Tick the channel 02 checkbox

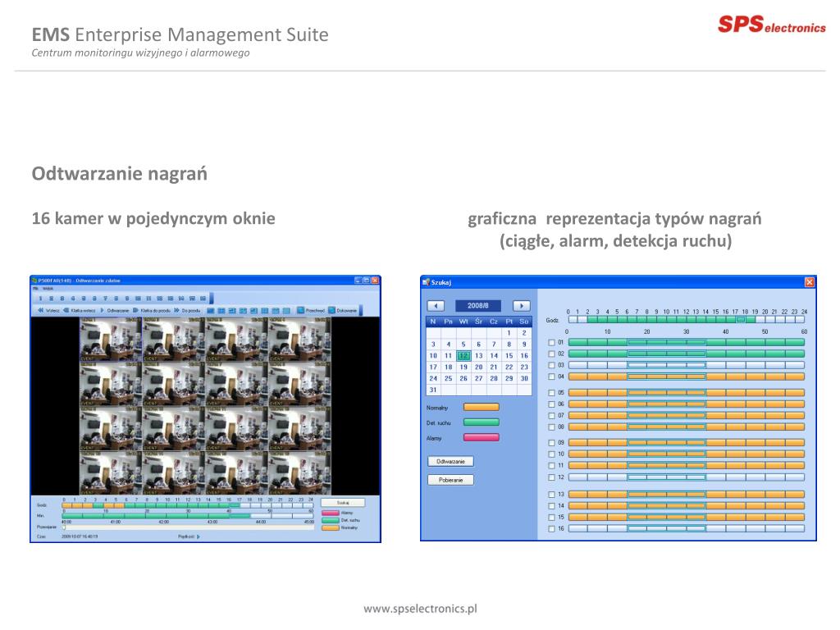tap(551, 354)
